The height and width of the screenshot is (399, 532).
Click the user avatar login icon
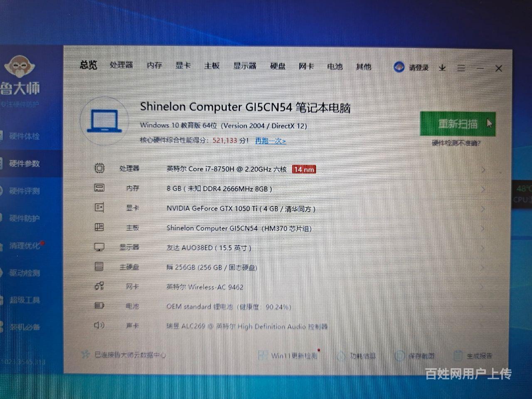(x=399, y=67)
